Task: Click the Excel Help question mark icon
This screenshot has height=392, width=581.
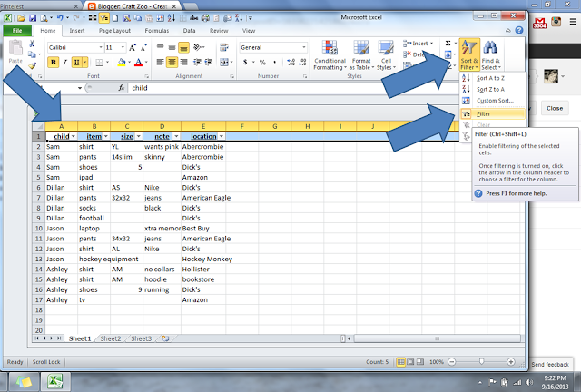Action: [519, 30]
